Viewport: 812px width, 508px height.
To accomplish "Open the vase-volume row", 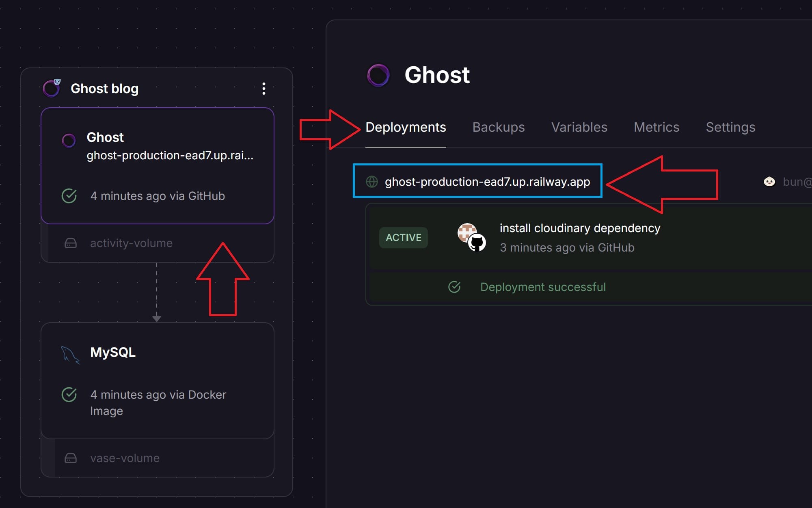I will [158, 458].
